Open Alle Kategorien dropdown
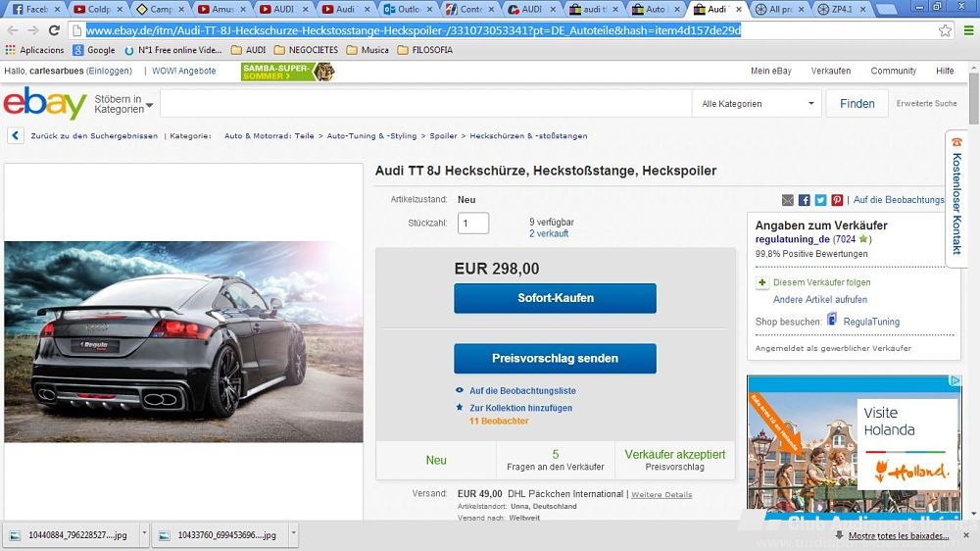 757,104
